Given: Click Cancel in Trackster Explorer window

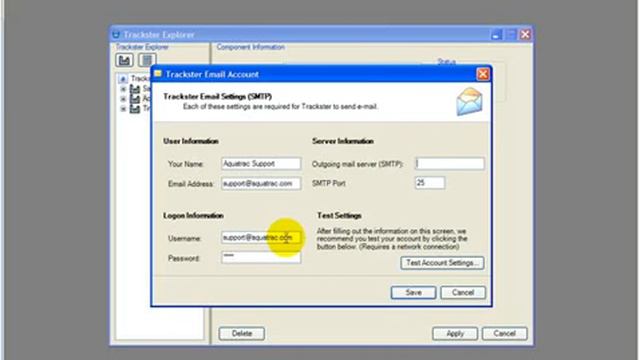Looking at the screenshot, I should click(x=504, y=333).
